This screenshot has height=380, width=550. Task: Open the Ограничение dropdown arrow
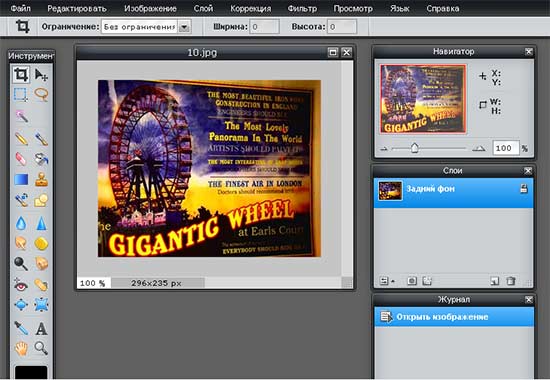click(x=184, y=27)
